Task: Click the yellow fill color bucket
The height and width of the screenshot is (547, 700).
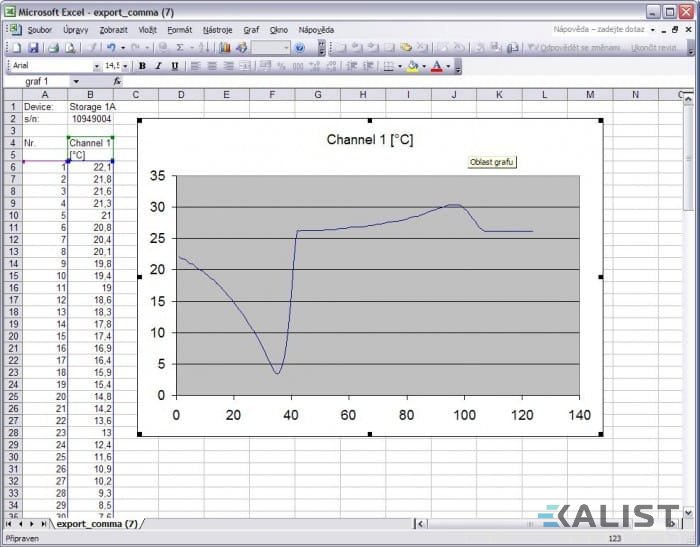Action: (x=412, y=66)
